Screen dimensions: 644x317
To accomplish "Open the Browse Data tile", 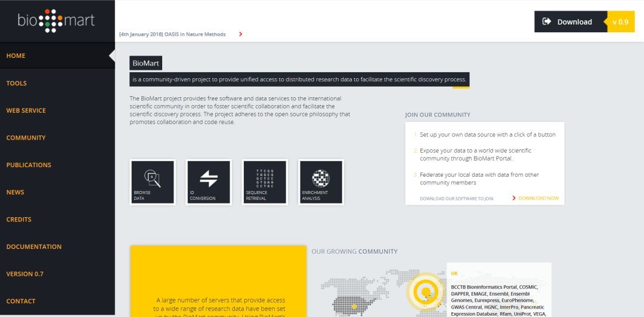I will tap(153, 182).
